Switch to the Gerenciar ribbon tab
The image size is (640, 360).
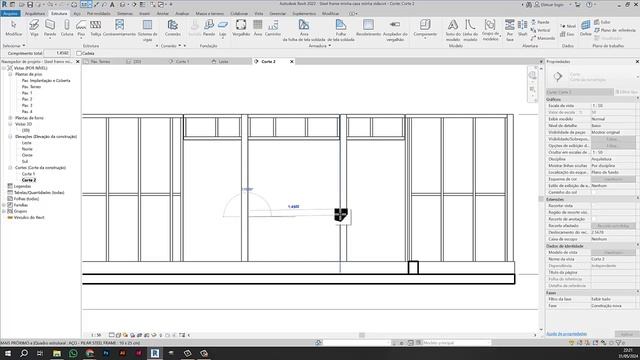pyautogui.click(x=278, y=13)
